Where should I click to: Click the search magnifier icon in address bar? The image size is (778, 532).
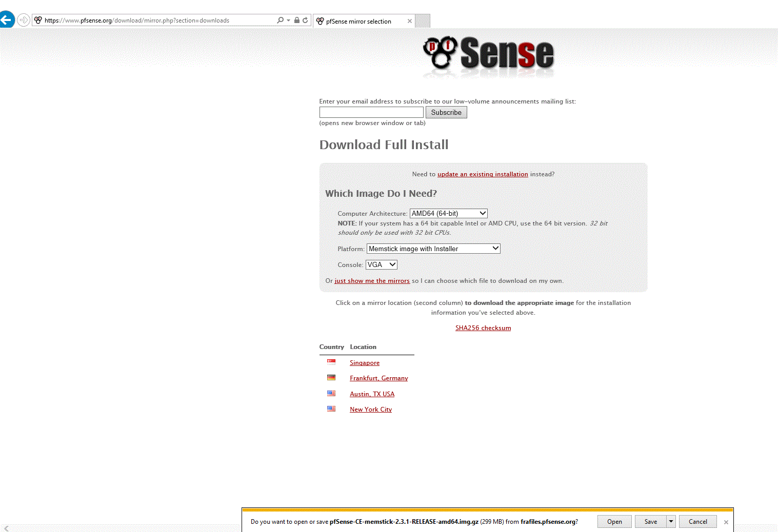280,20
